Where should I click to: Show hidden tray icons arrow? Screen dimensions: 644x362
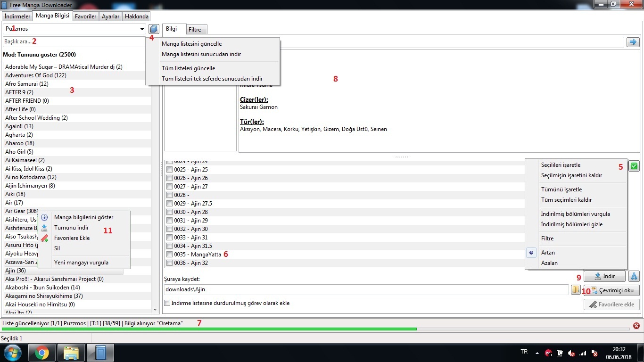(537, 353)
